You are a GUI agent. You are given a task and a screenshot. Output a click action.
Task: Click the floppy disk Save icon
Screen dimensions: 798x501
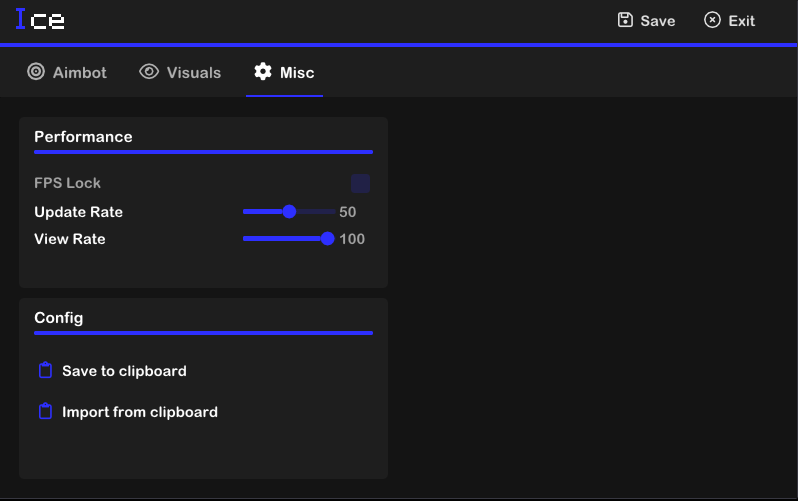click(625, 20)
